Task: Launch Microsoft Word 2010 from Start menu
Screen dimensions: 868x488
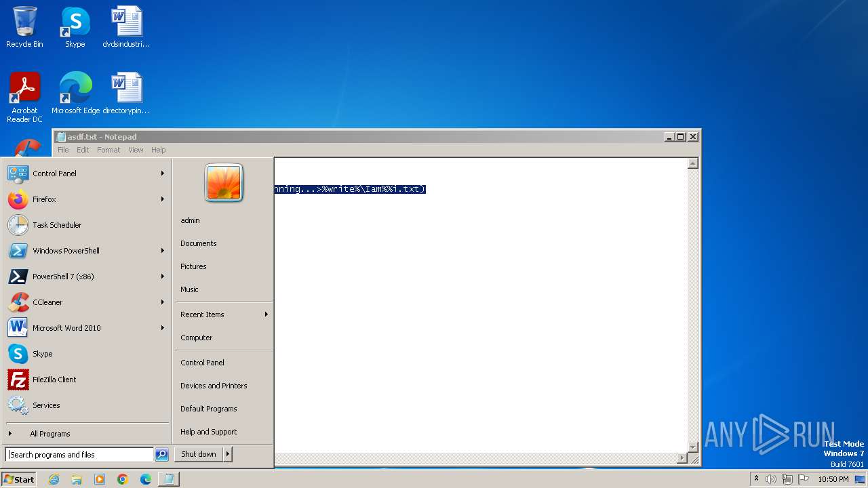Action: click(87, 328)
